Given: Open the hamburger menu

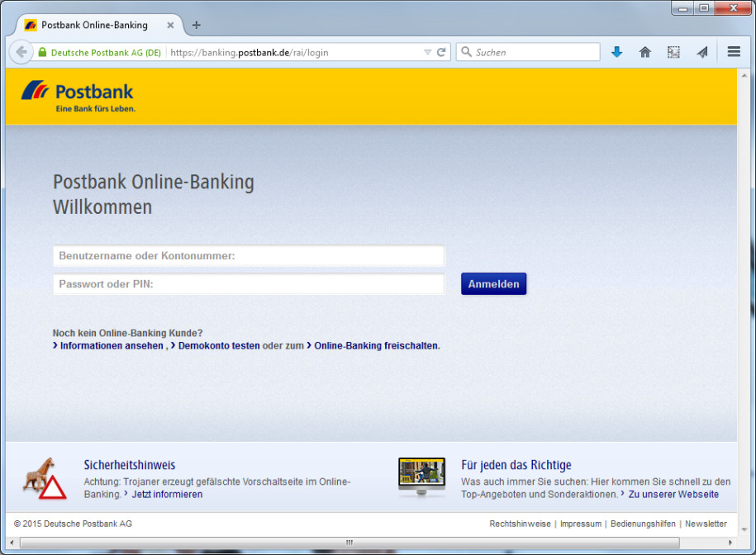Looking at the screenshot, I should tap(734, 51).
